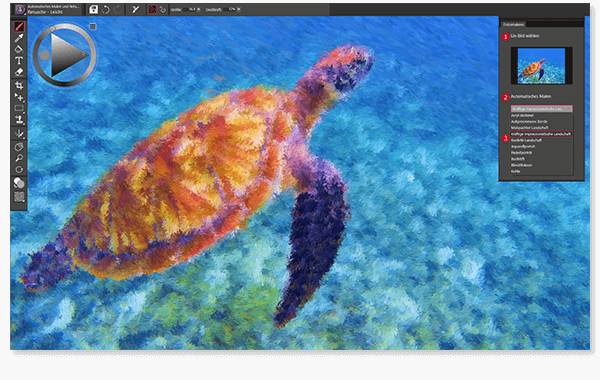The height and width of the screenshot is (380, 600).
Task: Enable Freehand Strokes mode
Action: [x=152, y=9]
